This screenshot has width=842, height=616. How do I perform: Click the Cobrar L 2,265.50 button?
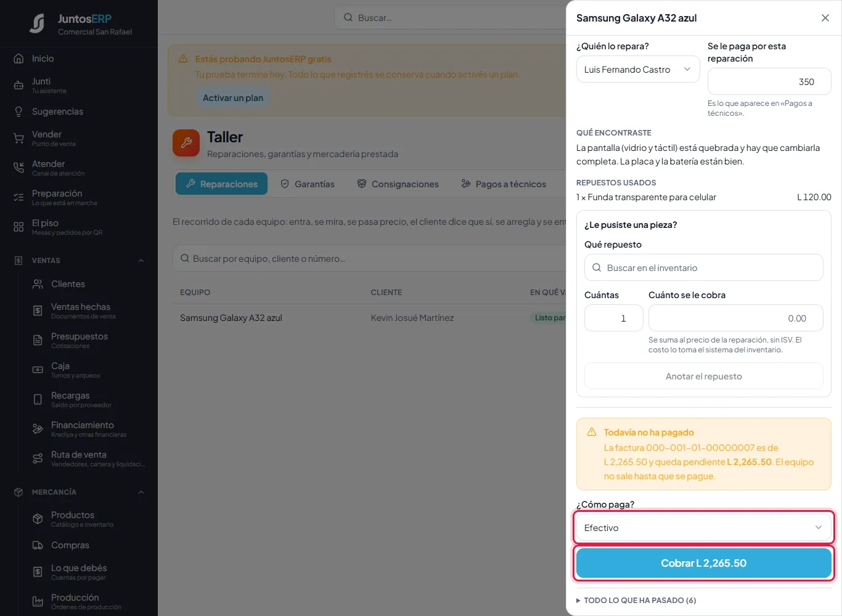pos(703,563)
